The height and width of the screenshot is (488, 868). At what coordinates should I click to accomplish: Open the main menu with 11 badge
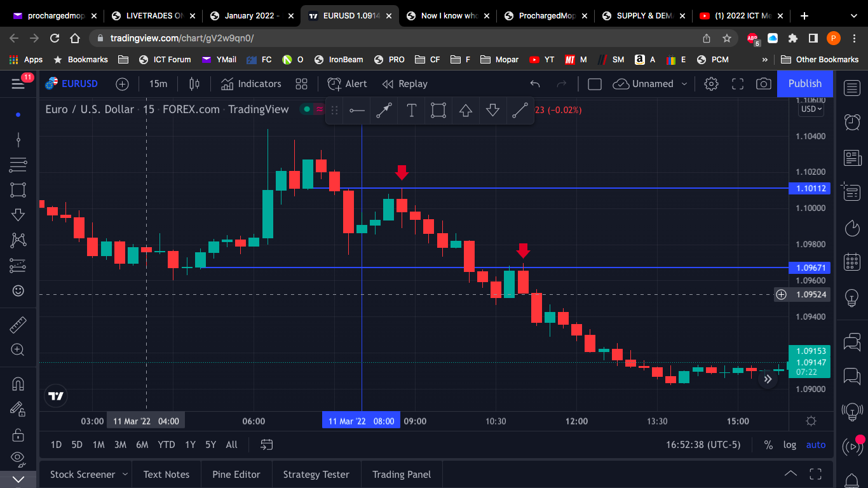18,83
